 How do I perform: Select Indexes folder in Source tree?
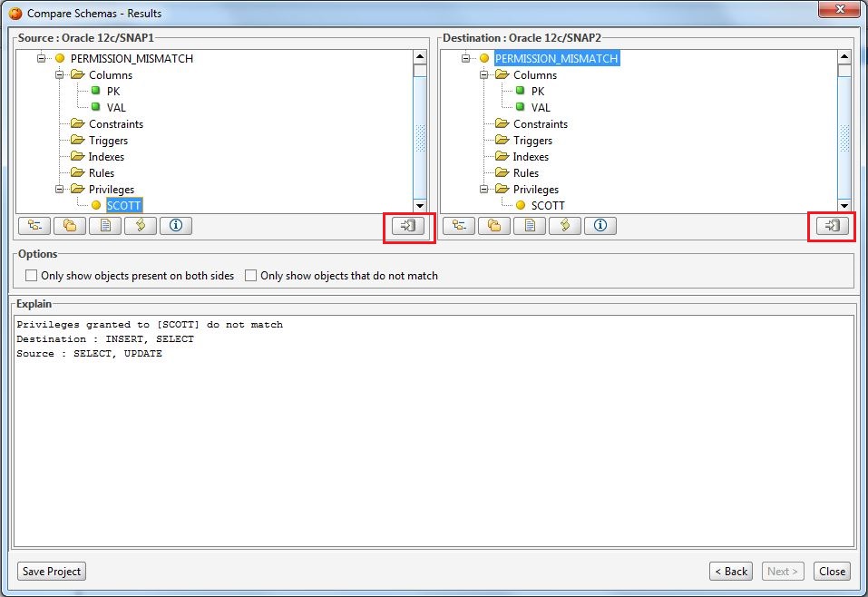pos(106,157)
